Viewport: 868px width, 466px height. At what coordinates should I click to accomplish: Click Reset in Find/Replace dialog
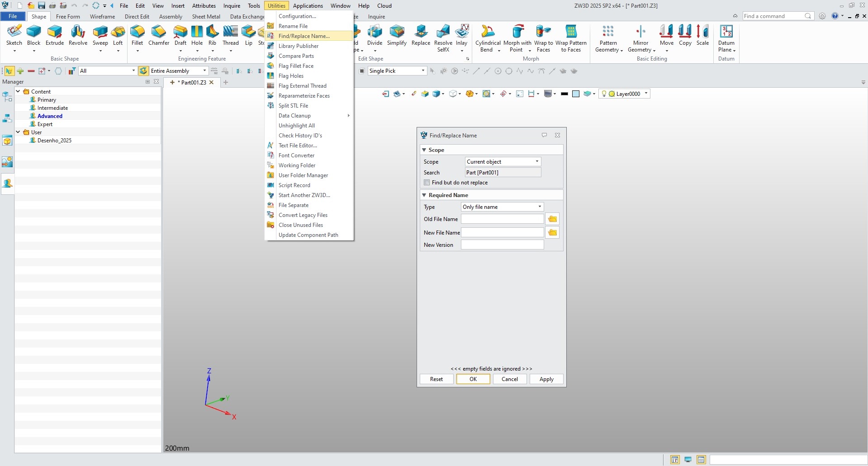[436, 379]
